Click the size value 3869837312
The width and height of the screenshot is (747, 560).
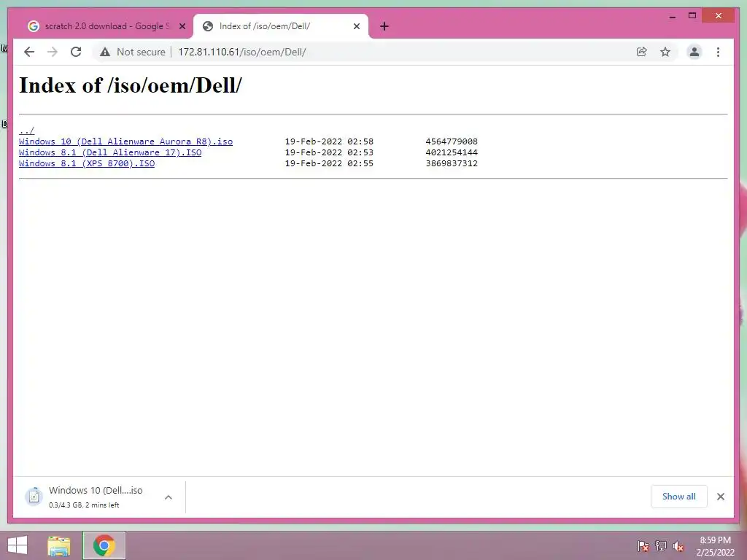coord(452,163)
